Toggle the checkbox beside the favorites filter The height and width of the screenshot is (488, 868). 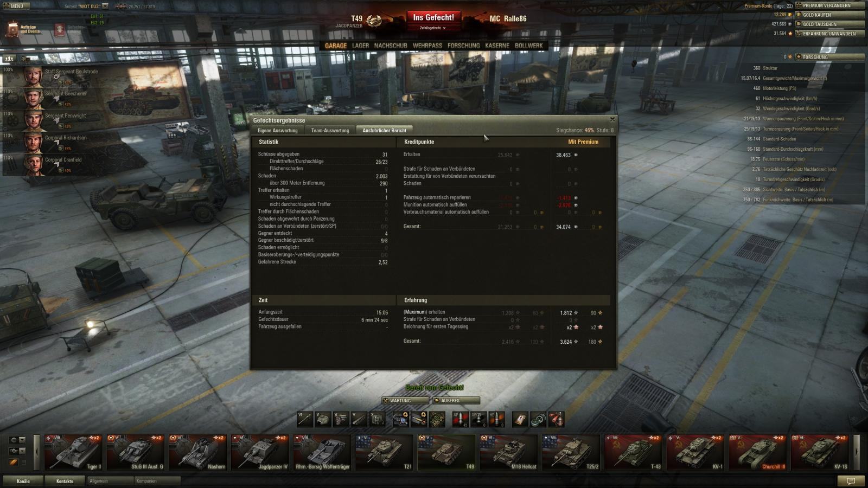click(x=23, y=463)
